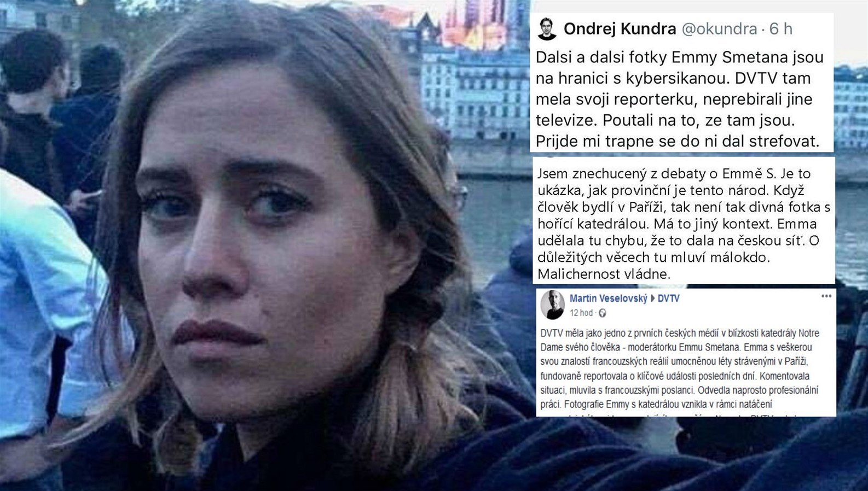This screenshot has height=491, width=868.
Task: Open Martin Veselovský's profile picture
Action: point(553,305)
